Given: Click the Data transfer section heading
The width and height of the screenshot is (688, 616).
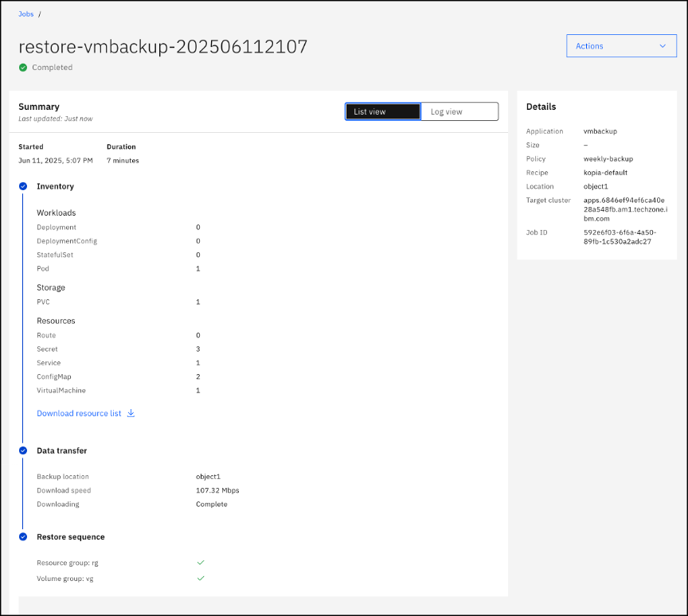Looking at the screenshot, I should pyautogui.click(x=61, y=450).
